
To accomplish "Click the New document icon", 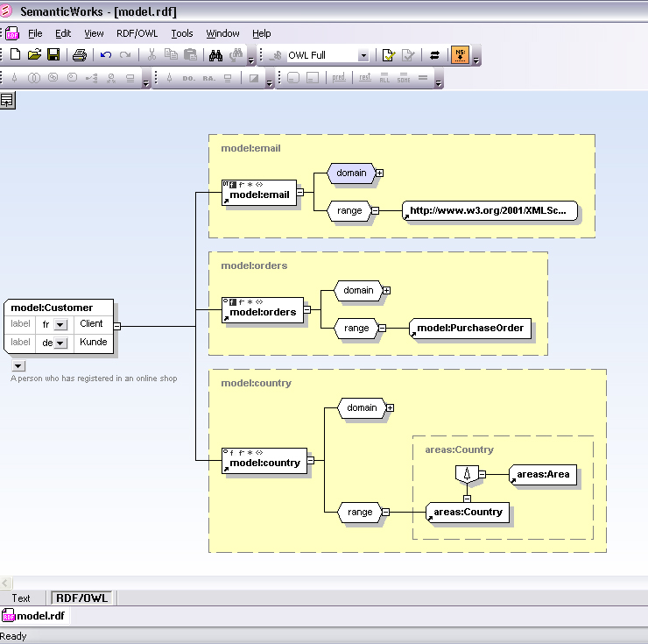I will 15,55.
